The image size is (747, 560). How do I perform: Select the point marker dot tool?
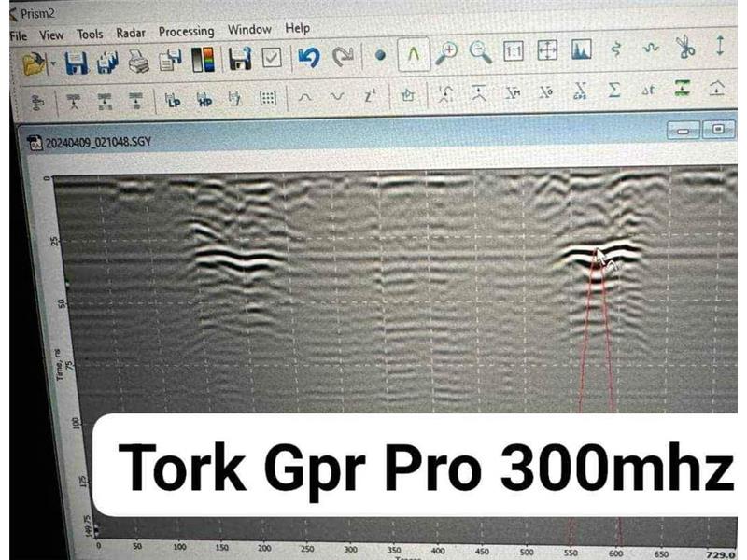tap(380, 56)
